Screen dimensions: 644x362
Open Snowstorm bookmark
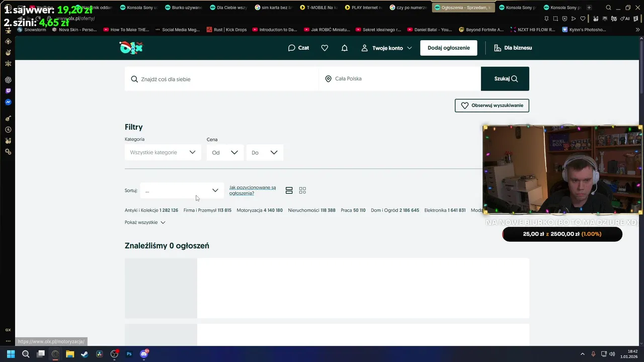(31, 30)
